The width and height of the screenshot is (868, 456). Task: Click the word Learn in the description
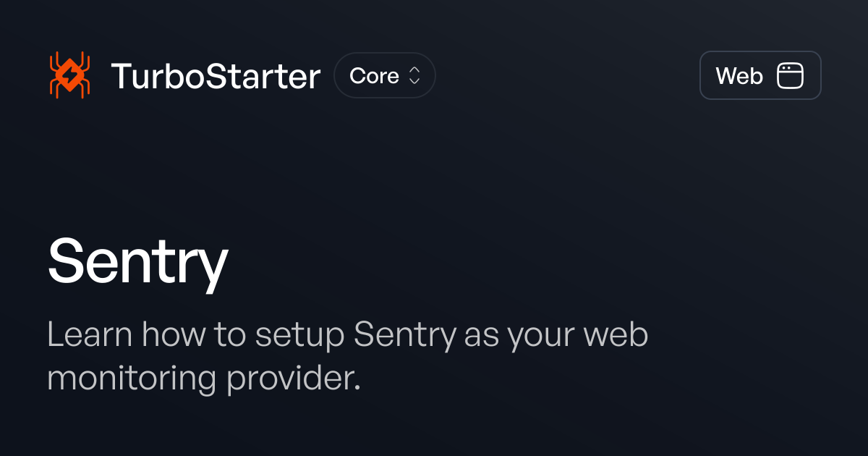[90, 335]
